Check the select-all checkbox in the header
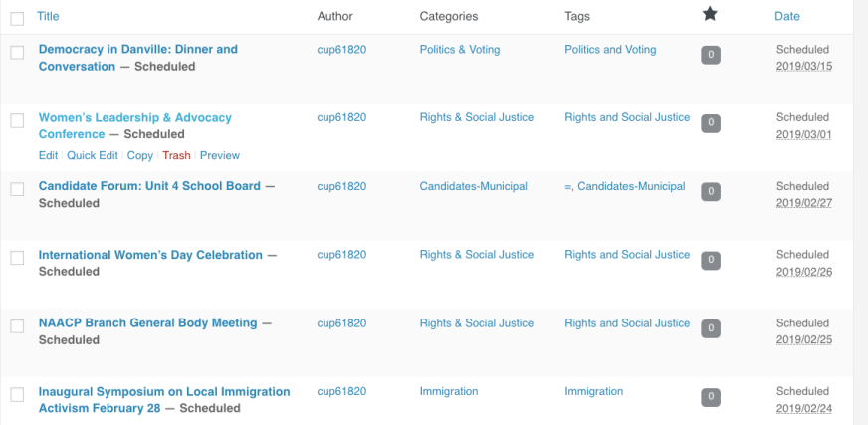Viewport: 868px width, 425px height. (17, 18)
